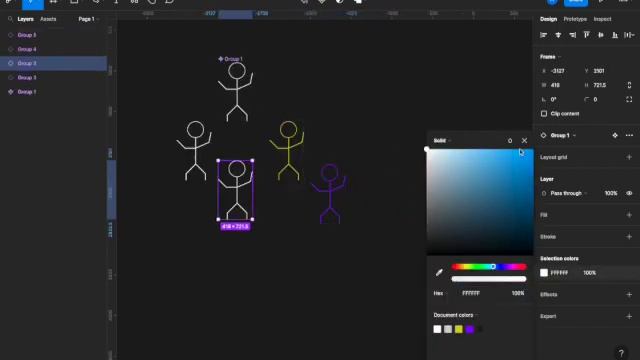Add an effect with plus icon

tap(629, 294)
